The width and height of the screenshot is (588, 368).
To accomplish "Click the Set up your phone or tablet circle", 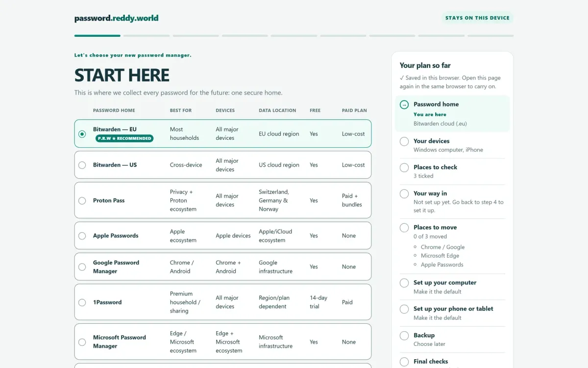I will (404, 309).
